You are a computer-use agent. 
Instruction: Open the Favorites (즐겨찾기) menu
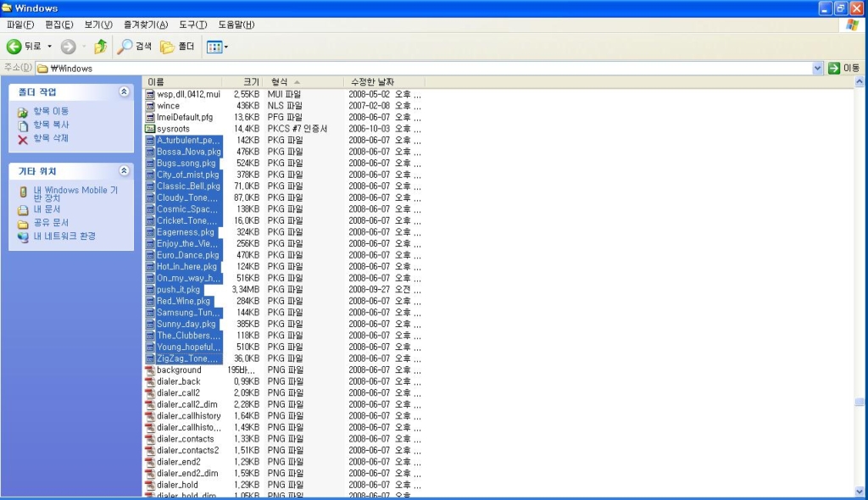coord(146,25)
